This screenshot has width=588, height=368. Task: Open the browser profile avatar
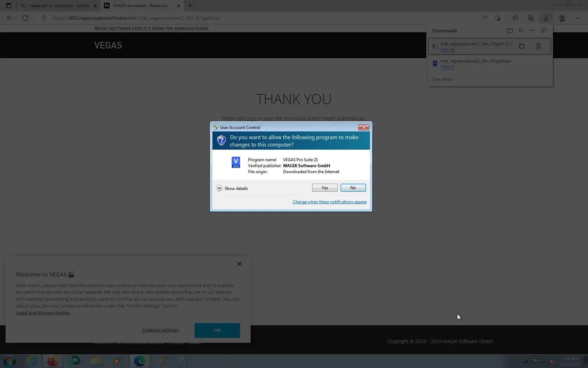(562, 18)
